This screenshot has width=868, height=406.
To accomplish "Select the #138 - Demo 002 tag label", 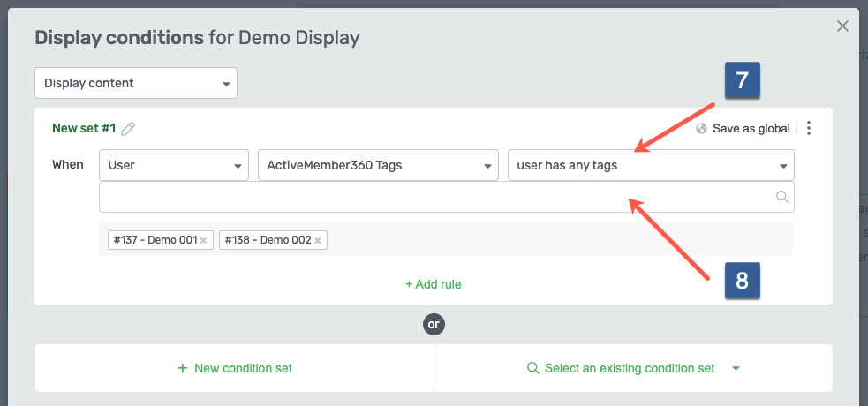I will pos(268,240).
